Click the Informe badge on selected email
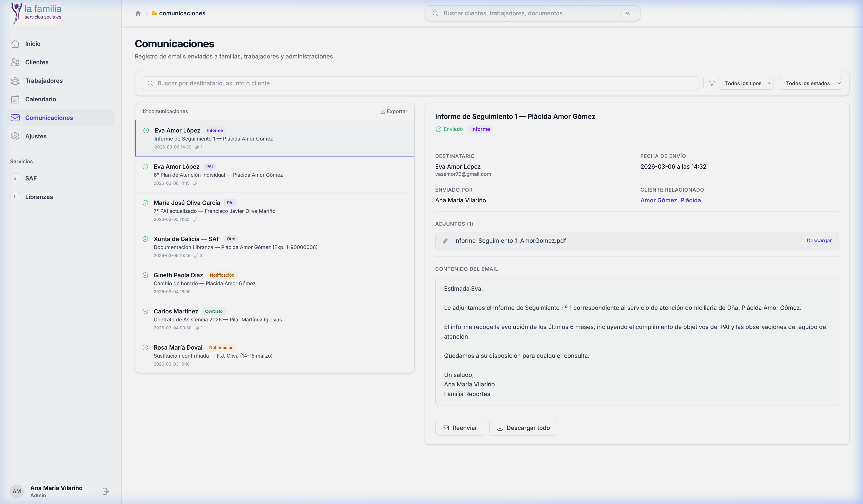 tap(481, 129)
